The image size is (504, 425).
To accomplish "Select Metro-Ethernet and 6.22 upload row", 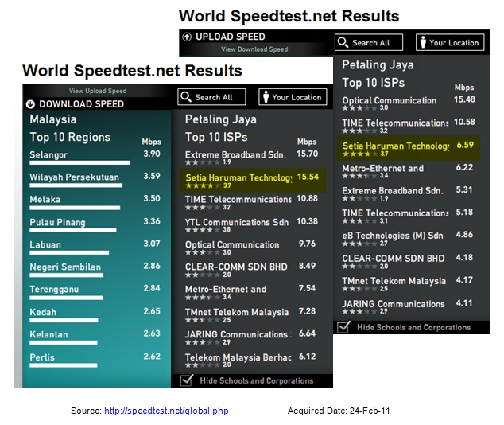I will (409, 171).
